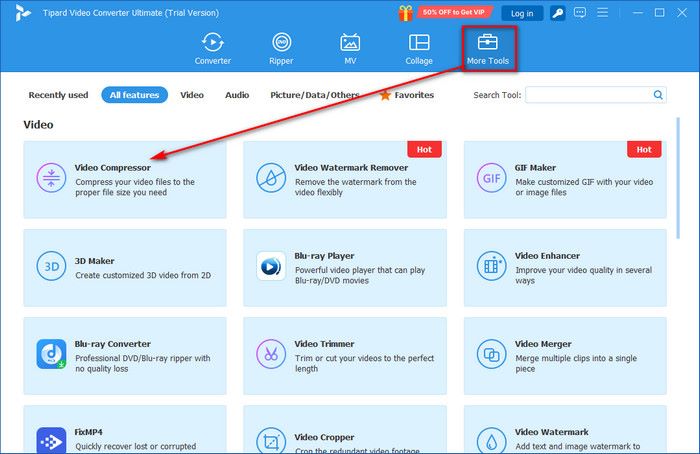Open the Video Merger title
Image resolution: width=700 pixels, height=454 pixels.
543,344
